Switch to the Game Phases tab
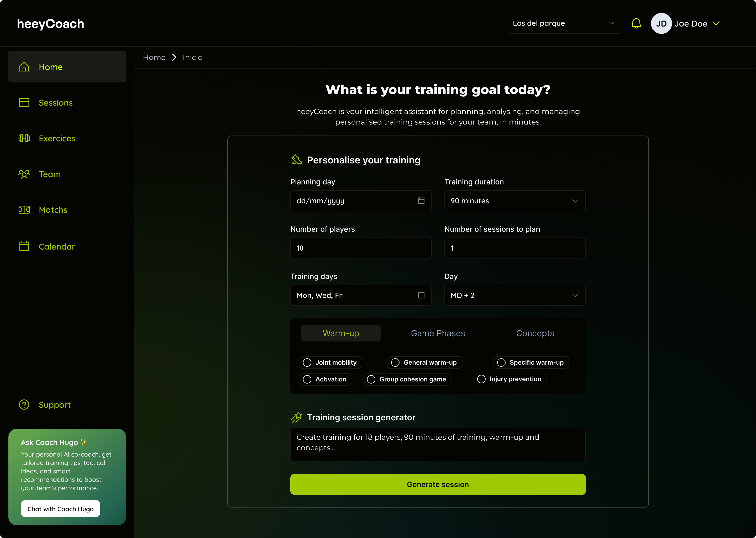 coord(438,333)
